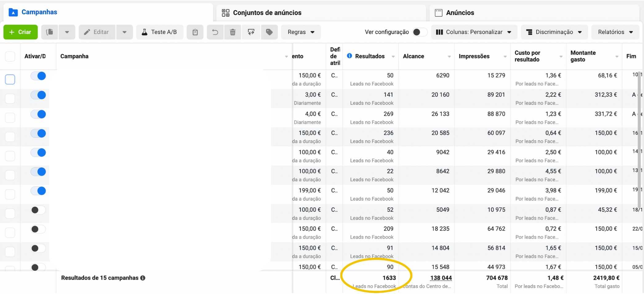Check the box for the row with 40 results

pyautogui.click(x=10, y=156)
